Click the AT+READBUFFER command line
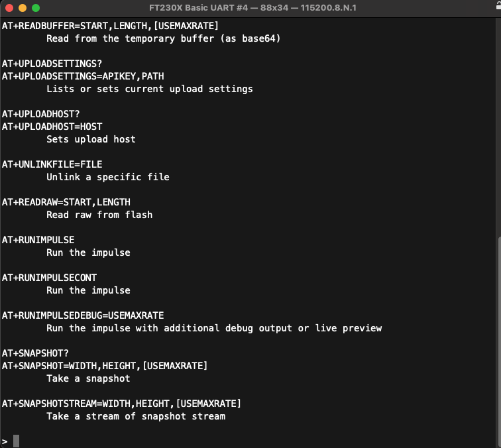This screenshot has height=448, width=501. click(x=110, y=26)
